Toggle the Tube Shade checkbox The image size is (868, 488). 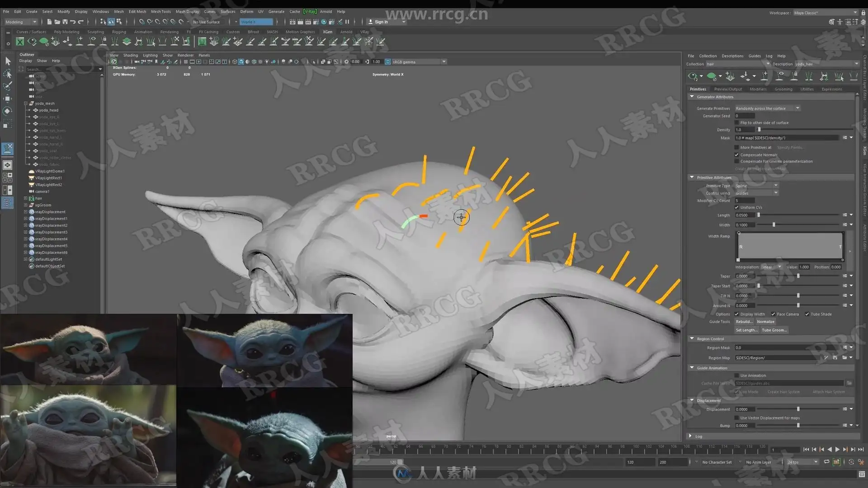pyautogui.click(x=807, y=314)
